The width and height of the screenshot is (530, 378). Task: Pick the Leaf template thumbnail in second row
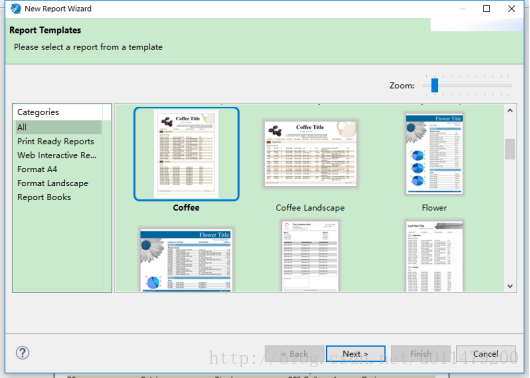(434, 256)
